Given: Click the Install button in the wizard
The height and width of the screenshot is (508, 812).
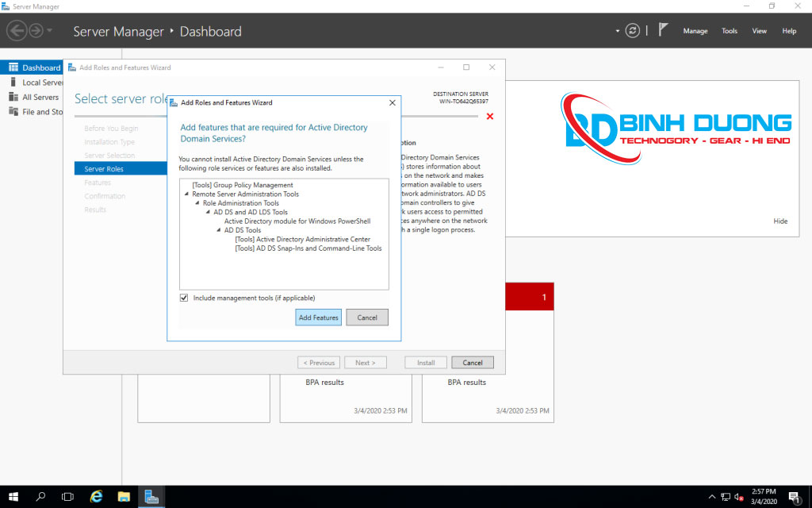Looking at the screenshot, I should pyautogui.click(x=425, y=362).
